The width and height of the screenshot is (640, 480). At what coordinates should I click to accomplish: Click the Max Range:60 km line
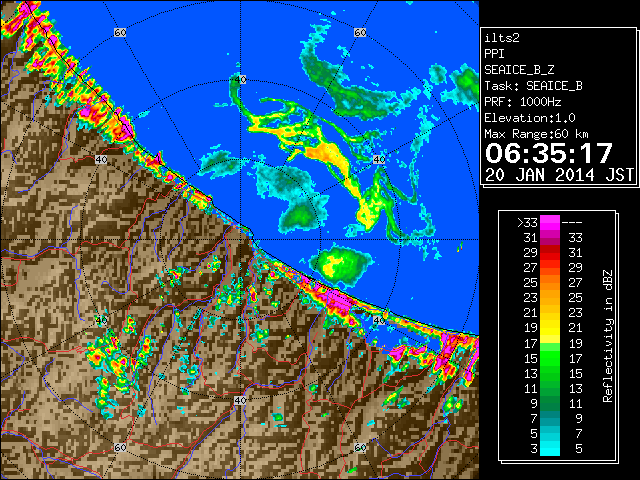(536, 134)
